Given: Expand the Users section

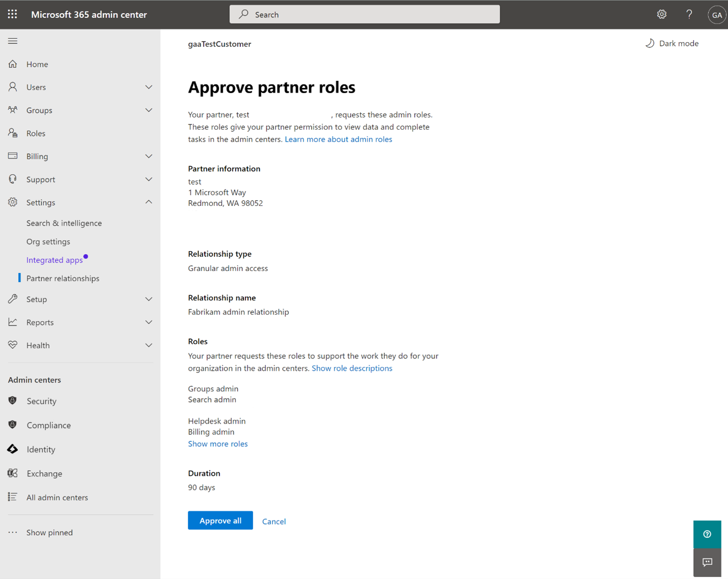Looking at the screenshot, I should click(x=148, y=87).
